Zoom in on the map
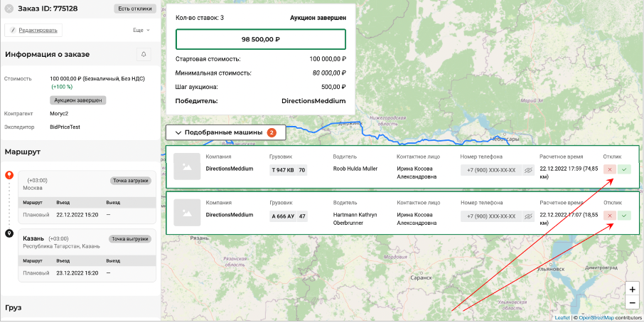 632,290
